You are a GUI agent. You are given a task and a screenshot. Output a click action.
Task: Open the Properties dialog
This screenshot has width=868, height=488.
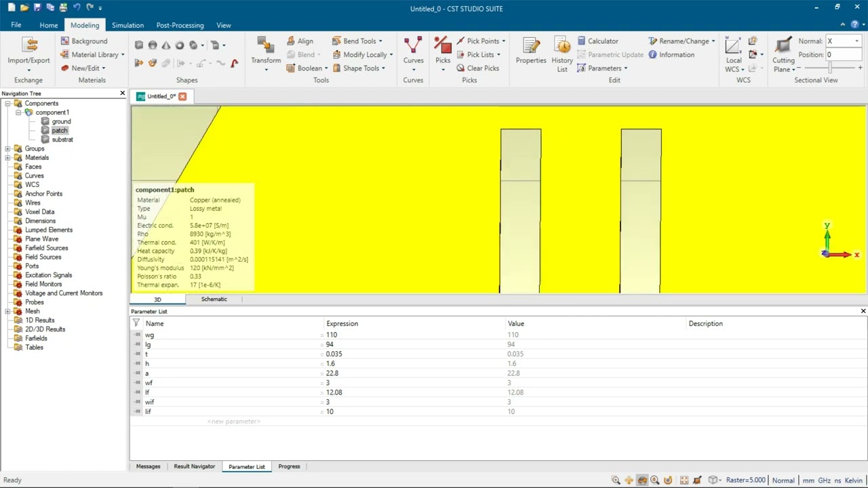pyautogui.click(x=531, y=52)
